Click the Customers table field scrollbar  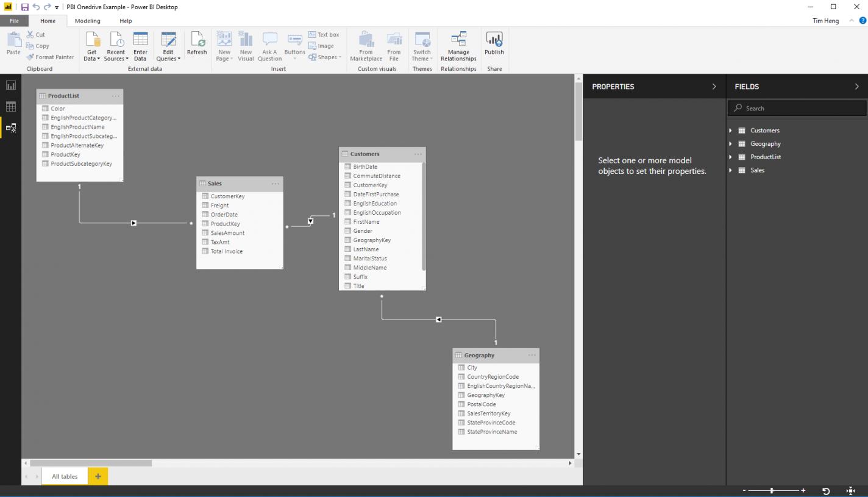click(x=424, y=216)
